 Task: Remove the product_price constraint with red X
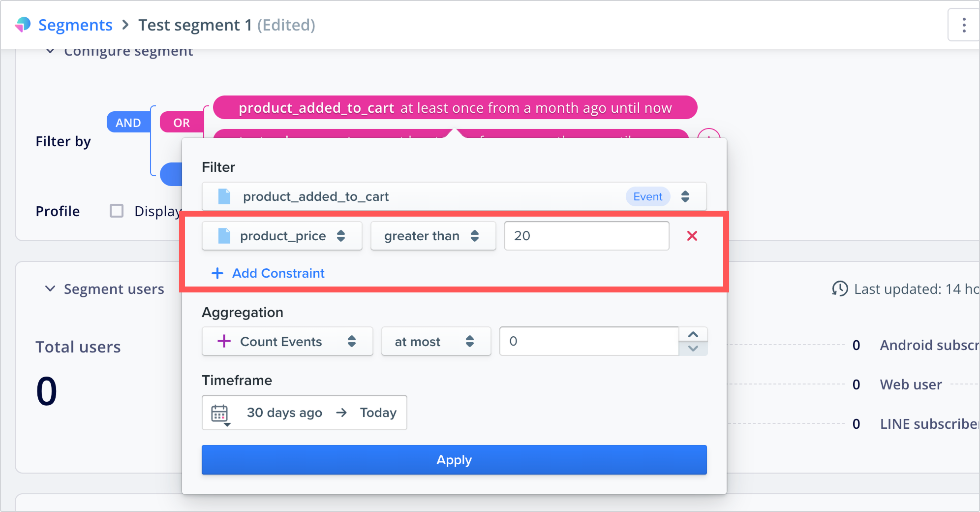[692, 236]
